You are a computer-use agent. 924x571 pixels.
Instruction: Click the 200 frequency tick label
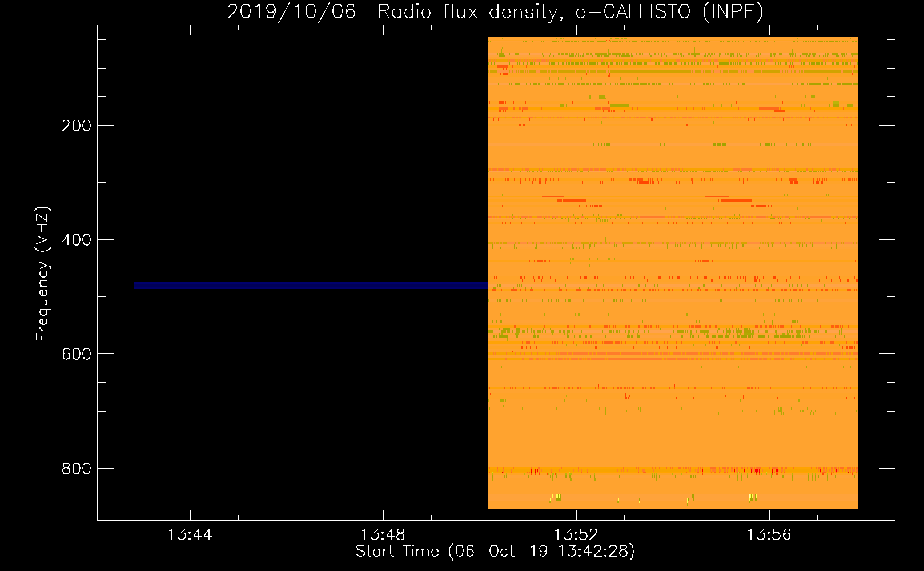pos(77,126)
